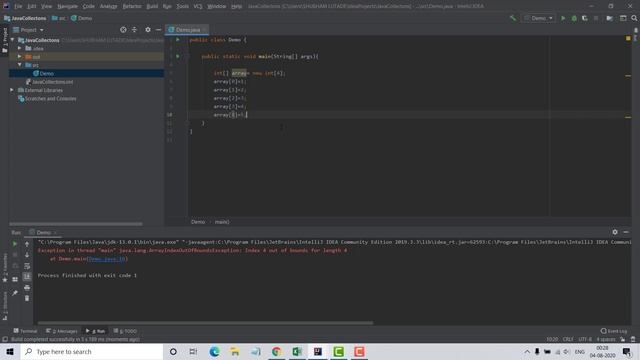Open the Tools menu
640x360 pixels.
click(x=182, y=6)
